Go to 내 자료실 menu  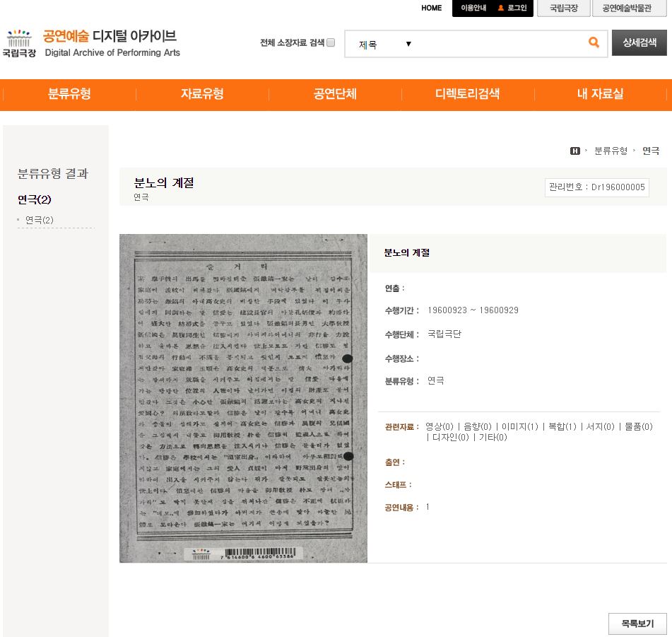(x=600, y=94)
